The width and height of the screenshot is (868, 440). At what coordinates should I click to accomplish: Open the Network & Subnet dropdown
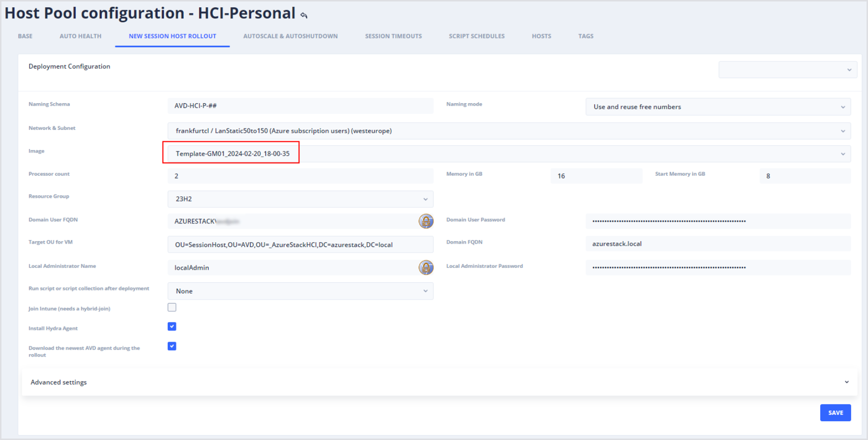click(508, 131)
